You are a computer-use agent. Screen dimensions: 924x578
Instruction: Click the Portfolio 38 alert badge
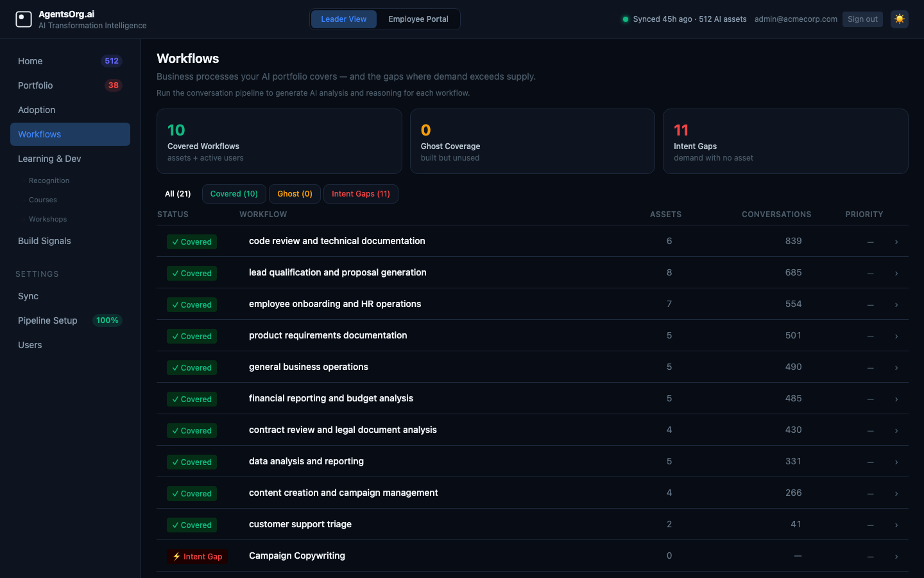tap(113, 85)
